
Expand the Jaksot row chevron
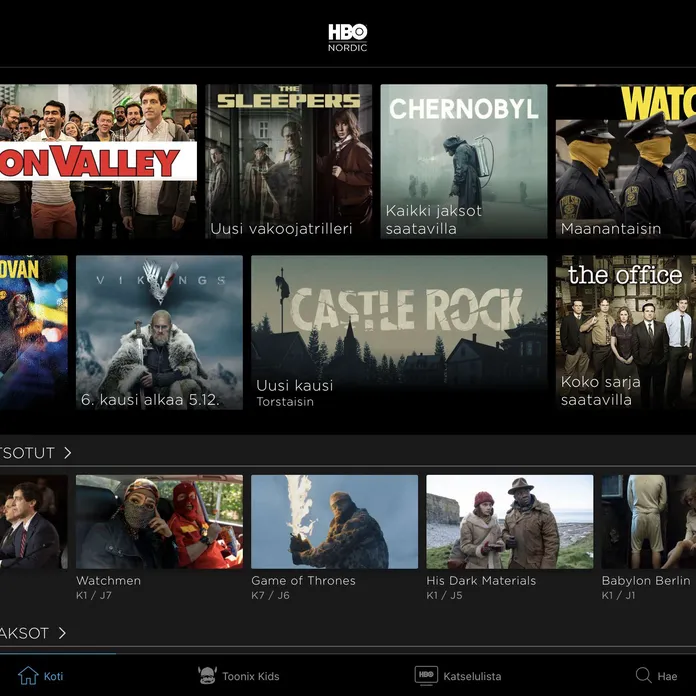click(x=62, y=633)
